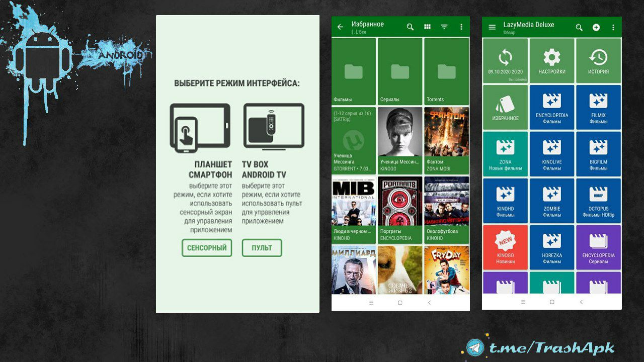This screenshot has width=644, height=362.
Task: Open LazyMedia Deluxe overflow menu
Action: 613,27
